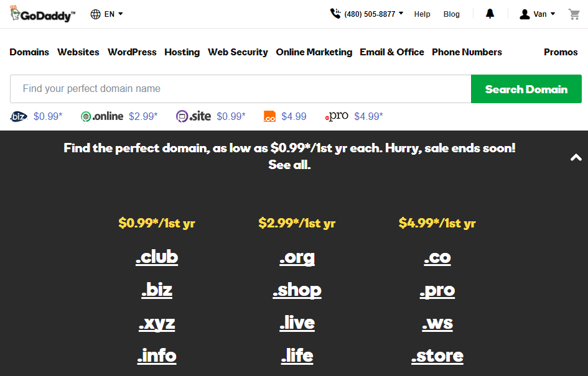The width and height of the screenshot is (588, 376).
Task: Expand the phone number dropdown arrow
Action: coord(401,13)
